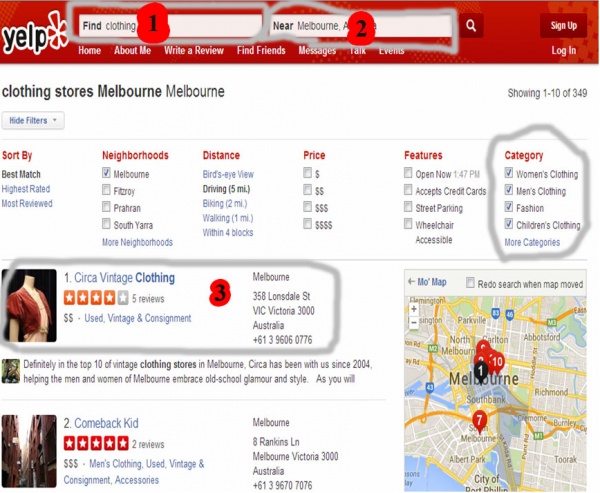This screenshot has width=600, height=493.
Task: Check Accepts Credit Cards filter
Action: [408, 189]
